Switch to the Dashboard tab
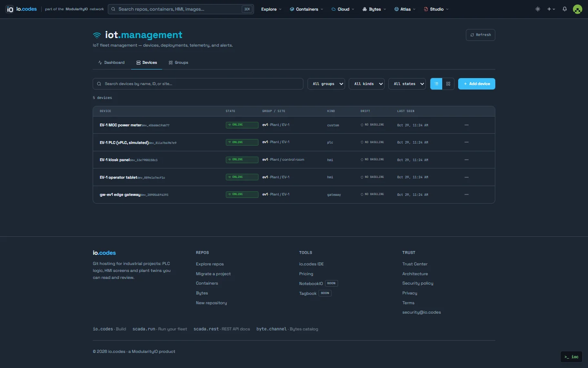Image resolution: width=588 pixels, height=368 pixels. coord(111,63)
